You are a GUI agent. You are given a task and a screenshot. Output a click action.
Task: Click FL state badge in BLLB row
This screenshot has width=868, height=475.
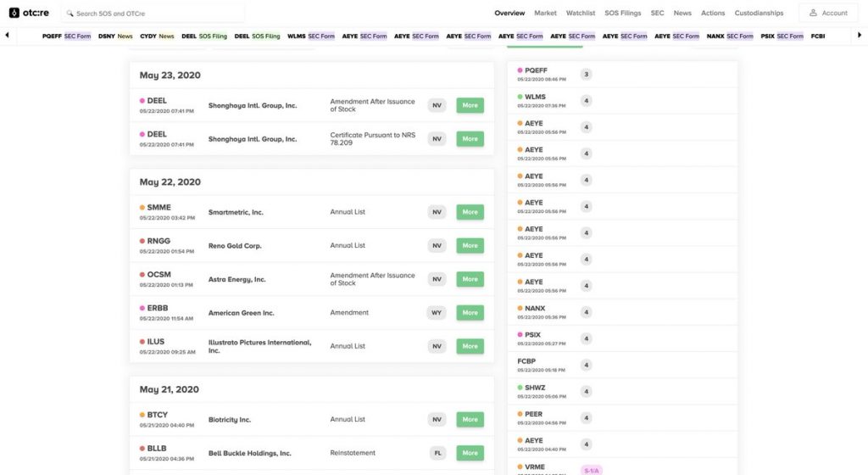click(x=438, y=453)
